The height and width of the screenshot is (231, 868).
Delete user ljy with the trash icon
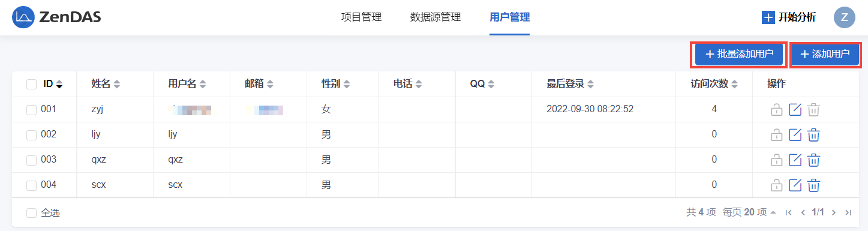click(x=813, y=135)
